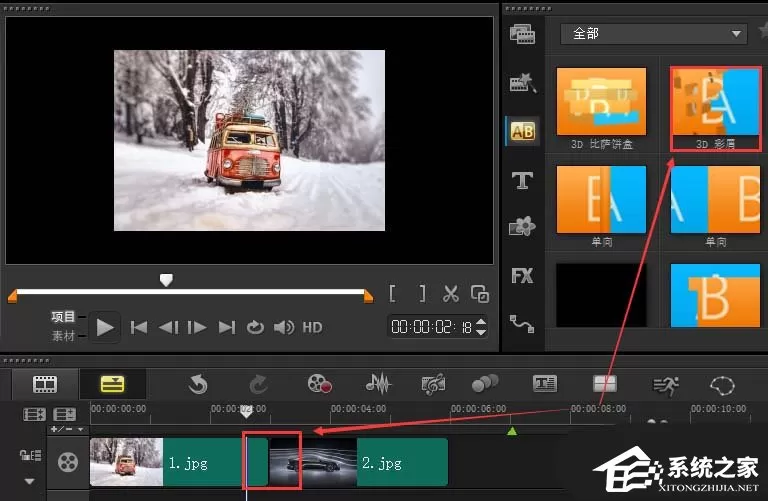Redo the last action
The image size is (768, 501).
258,384
